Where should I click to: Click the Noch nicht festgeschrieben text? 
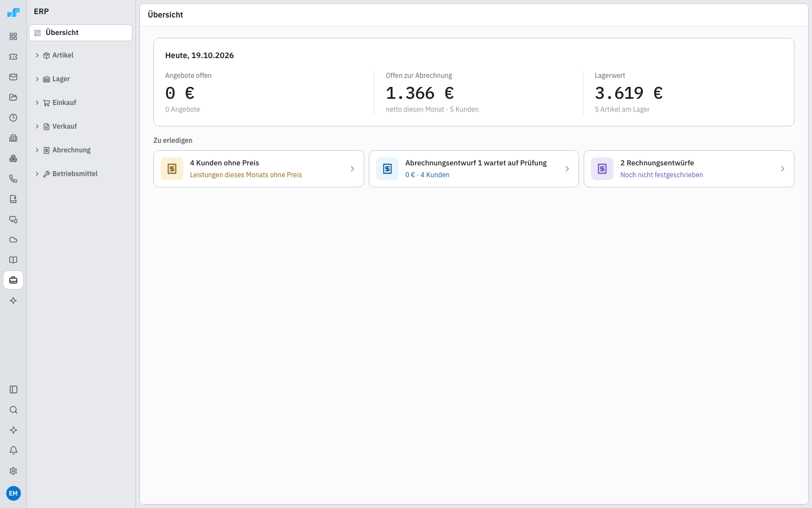pyautogui.click(x=661, y=175)
